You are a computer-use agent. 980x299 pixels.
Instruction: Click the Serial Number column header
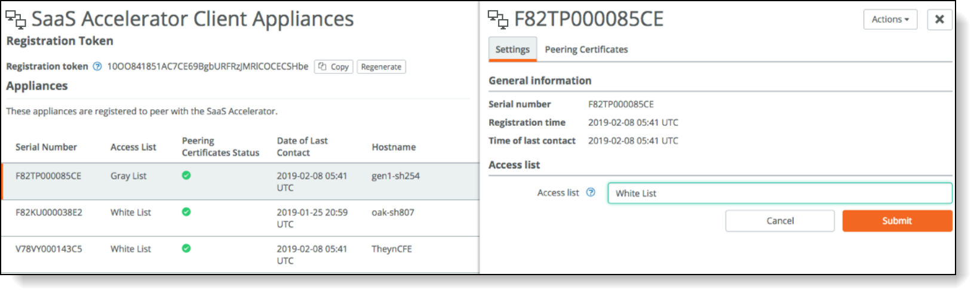click(46, 147)
